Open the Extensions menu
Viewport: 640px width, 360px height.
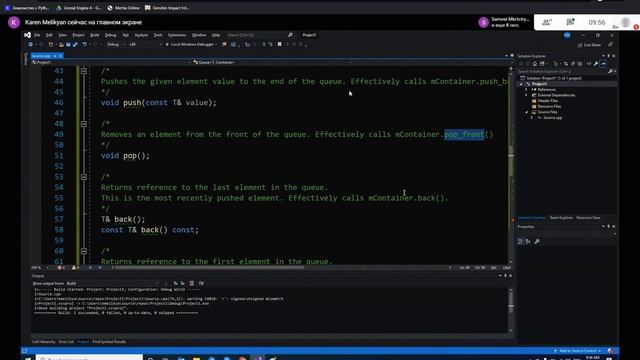click(177, 35)
